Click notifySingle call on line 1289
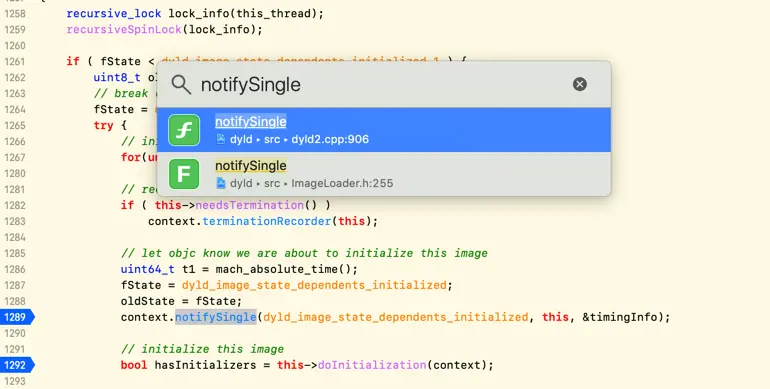This screenshot has height=389, width=770. click(216, 317)
